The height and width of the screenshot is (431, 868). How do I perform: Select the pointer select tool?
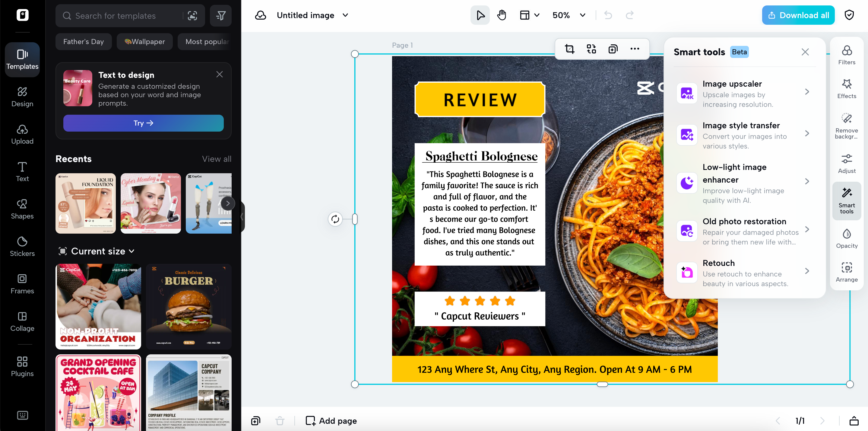[x=480, y=15]
